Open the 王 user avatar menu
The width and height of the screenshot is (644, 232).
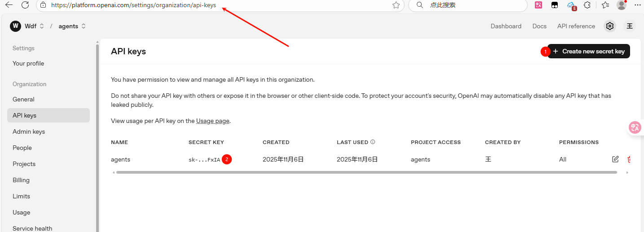(630, 26)
